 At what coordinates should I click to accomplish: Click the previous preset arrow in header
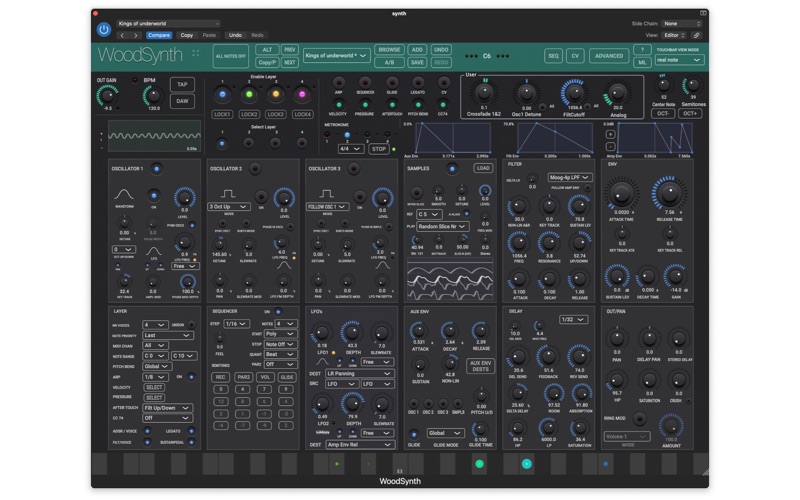click(x=122, y=35)
